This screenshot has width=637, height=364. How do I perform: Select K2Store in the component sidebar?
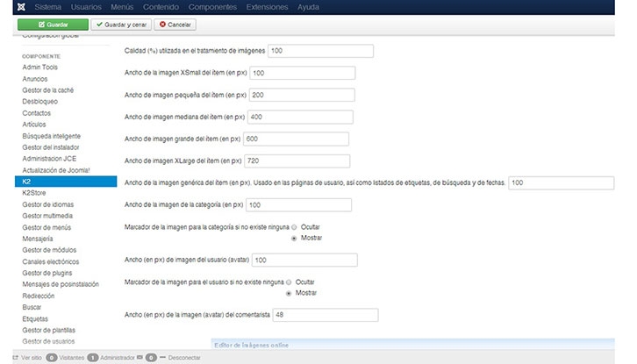pyautogui.click(x=36, y=192)
